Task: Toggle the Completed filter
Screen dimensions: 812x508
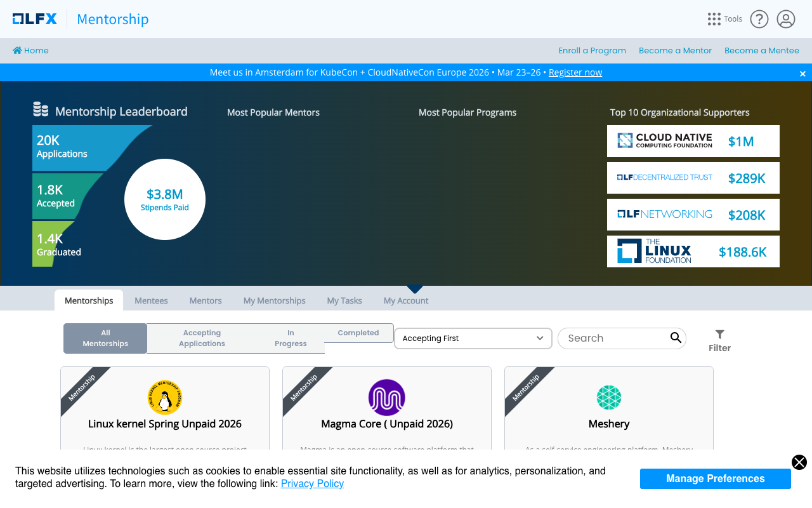Action: 358,333
